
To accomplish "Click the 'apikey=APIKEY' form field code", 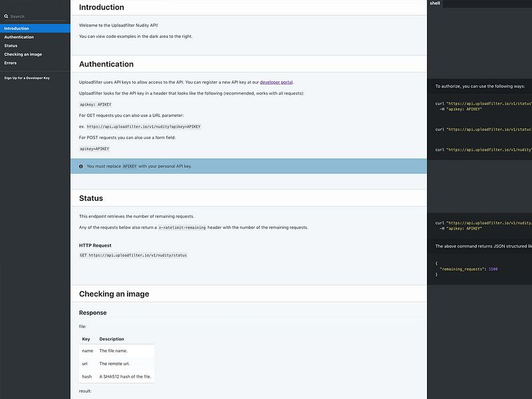I will point(94,149).
